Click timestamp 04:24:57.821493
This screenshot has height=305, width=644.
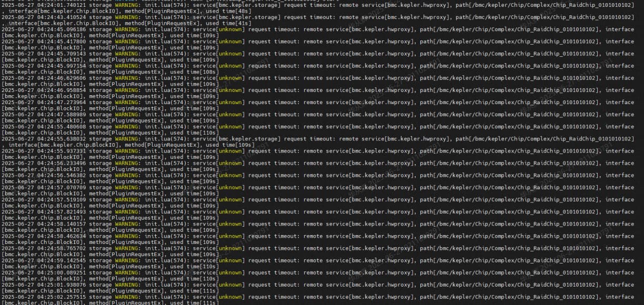click(x=61, y=212)
